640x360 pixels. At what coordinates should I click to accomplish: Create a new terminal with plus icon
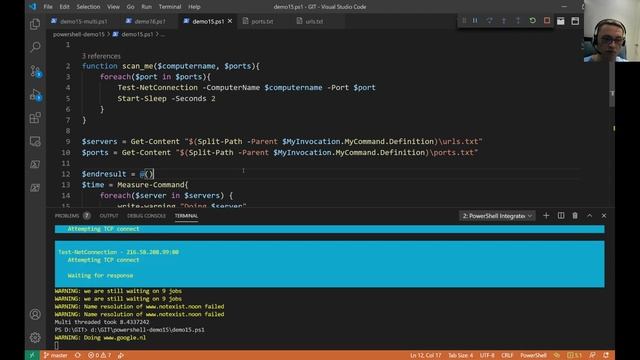click(546, 216)
